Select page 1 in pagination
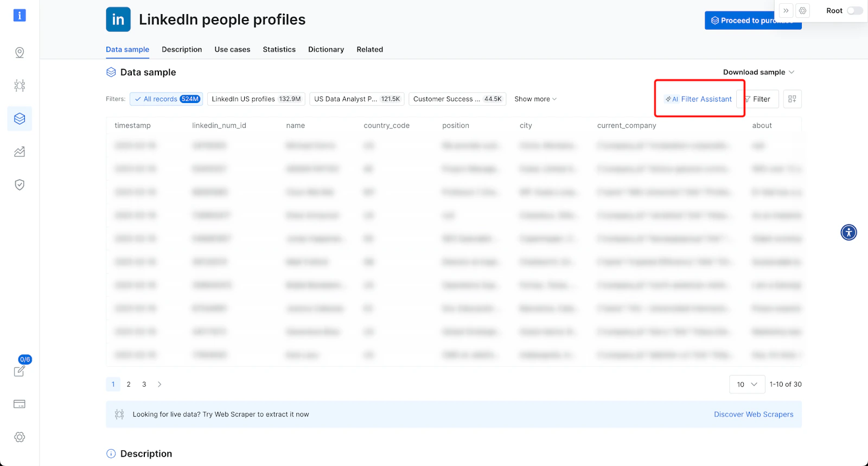868x466 pixels. point(113,384)
